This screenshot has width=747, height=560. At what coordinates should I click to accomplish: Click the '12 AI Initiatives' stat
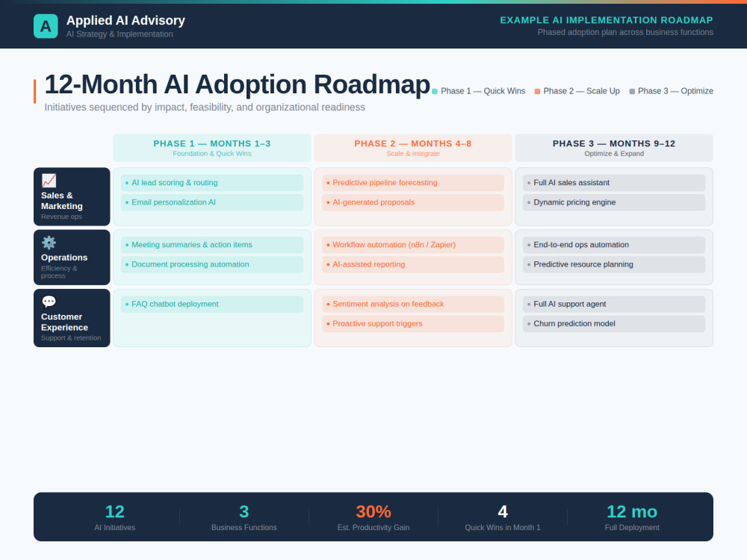point(115,517)
